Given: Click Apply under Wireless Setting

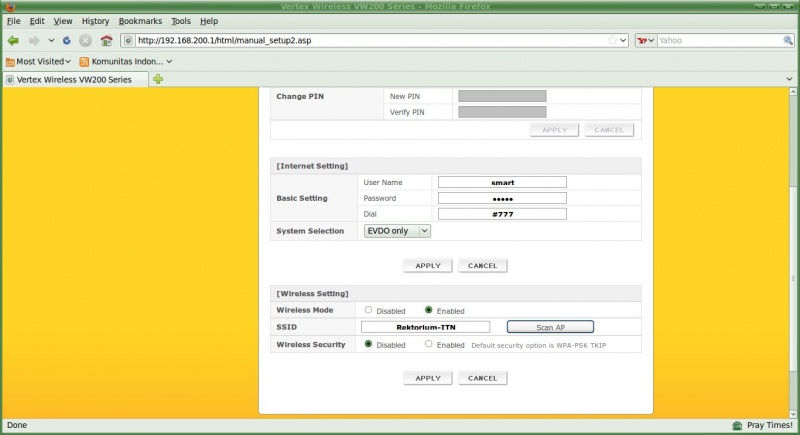Looking at the screenshot, I should [x=427, y=378].
